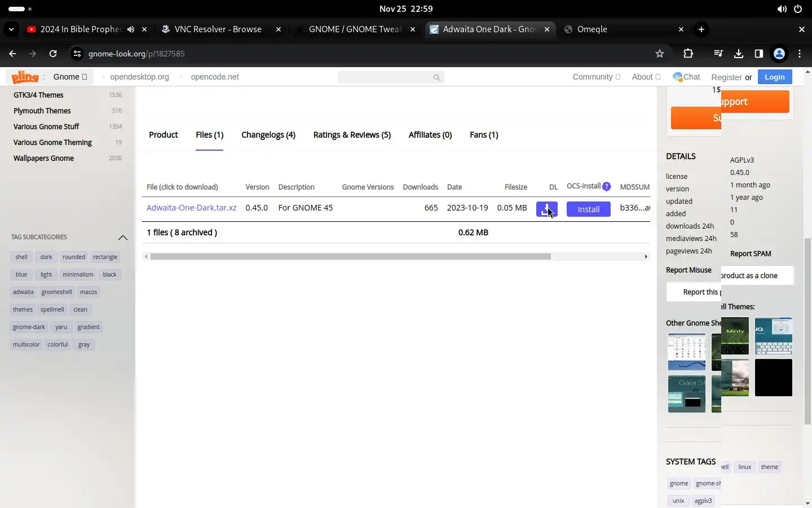Open the media controls icon in toolbar
The height and width of the screenshot is (508, 812).
click(718, 54)
